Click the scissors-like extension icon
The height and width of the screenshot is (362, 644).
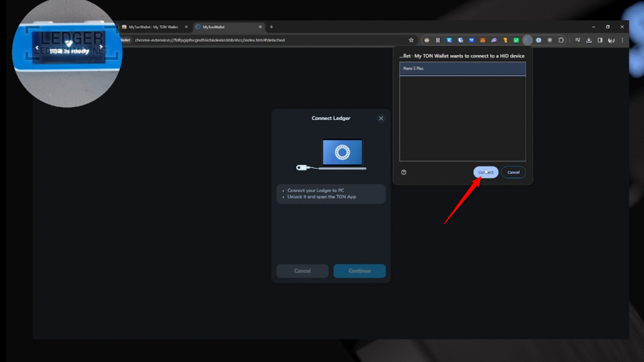pos(438,40)
